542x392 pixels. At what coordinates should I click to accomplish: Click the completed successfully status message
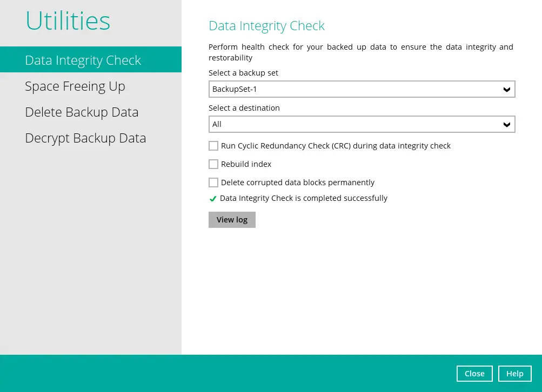[303, 198]
